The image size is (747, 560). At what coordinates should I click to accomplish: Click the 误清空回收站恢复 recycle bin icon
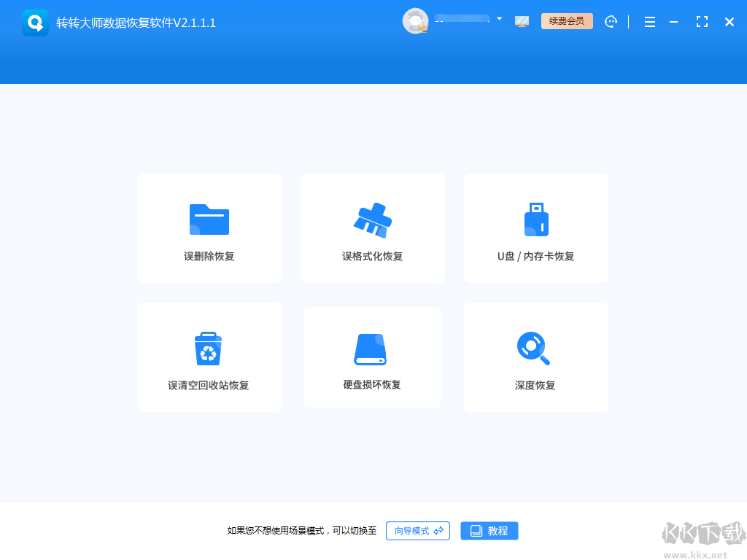(x=209, y=348)
